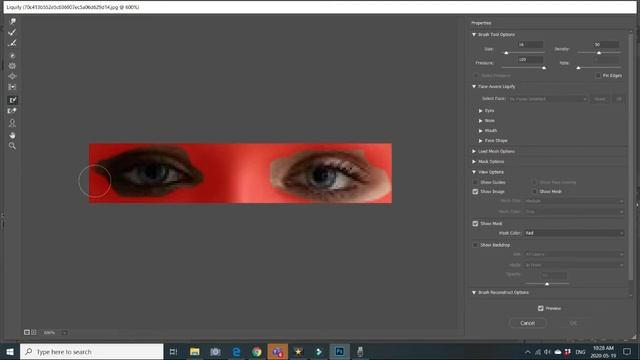Click into the Pressure value field
This screenshot has height=360, width=640.
pos(530,60)
